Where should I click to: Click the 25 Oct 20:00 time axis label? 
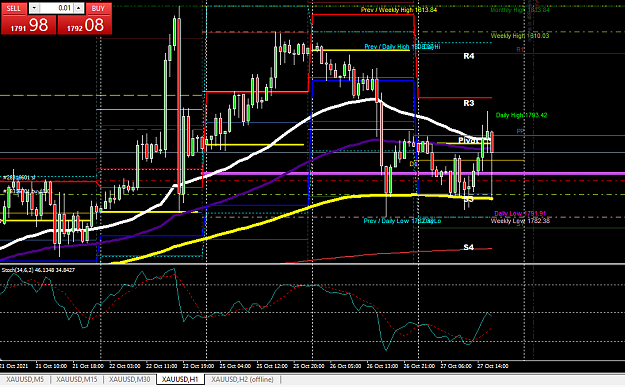click(x=309, y=366)
